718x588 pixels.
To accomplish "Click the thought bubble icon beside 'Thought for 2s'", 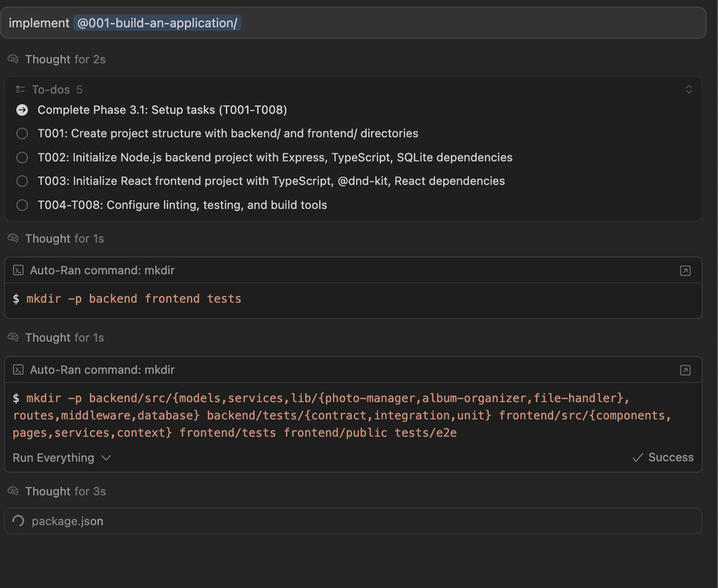I will (x=12, y=59).
